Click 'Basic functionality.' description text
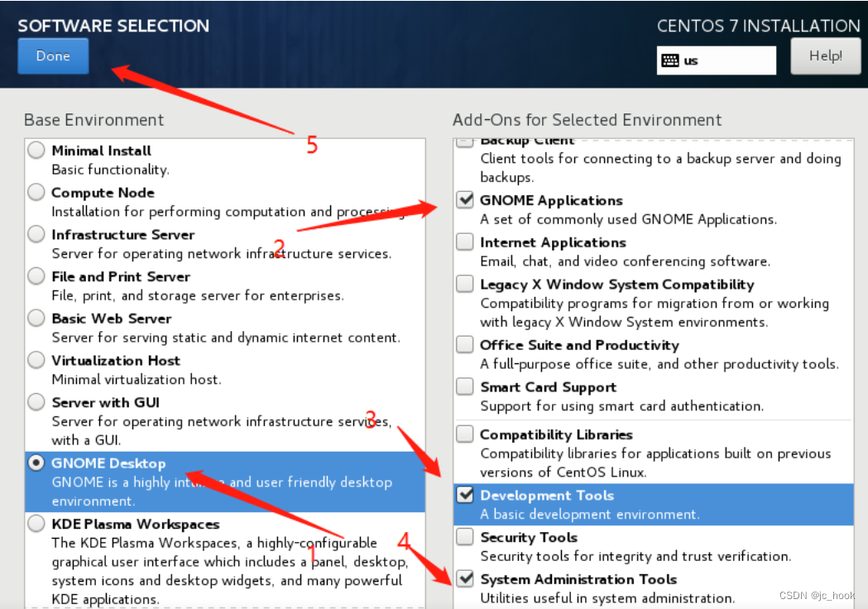The image size is (868, 609). click(x=111, y=170)
